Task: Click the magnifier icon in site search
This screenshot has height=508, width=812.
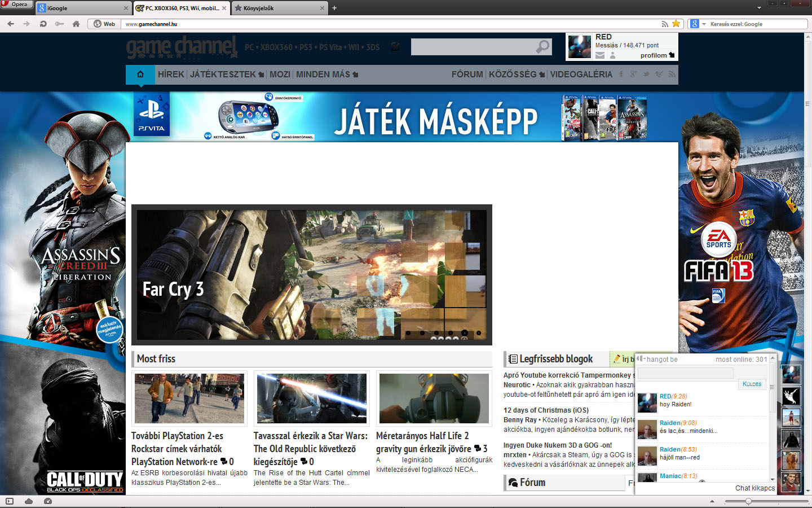Action: tap(542, 46)
